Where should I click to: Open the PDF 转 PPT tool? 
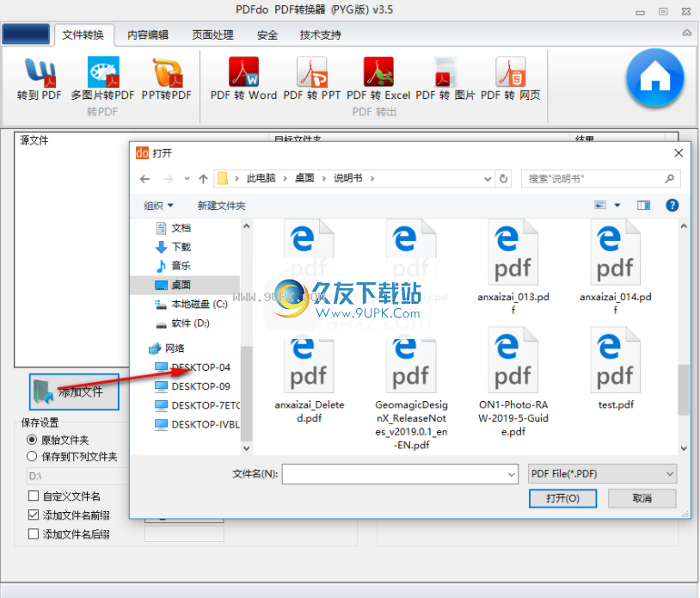pos(311,79)
